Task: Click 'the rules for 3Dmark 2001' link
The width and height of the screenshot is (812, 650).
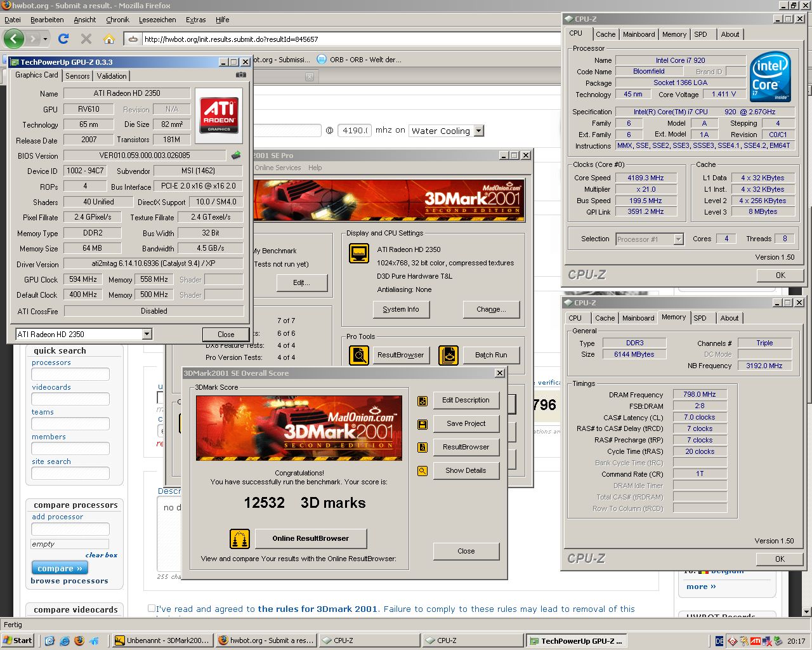Action: 318,609
